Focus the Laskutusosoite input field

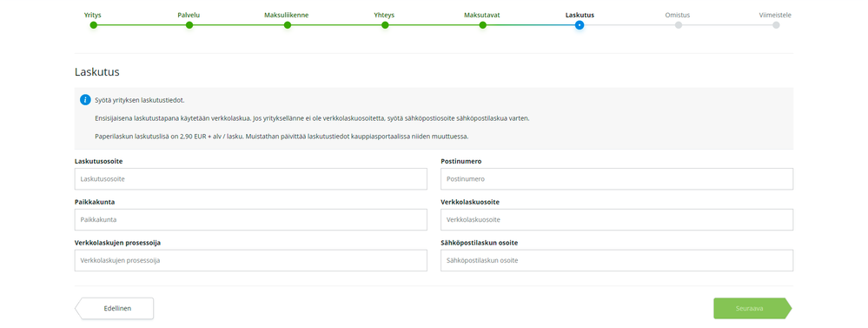click(251, 179)
